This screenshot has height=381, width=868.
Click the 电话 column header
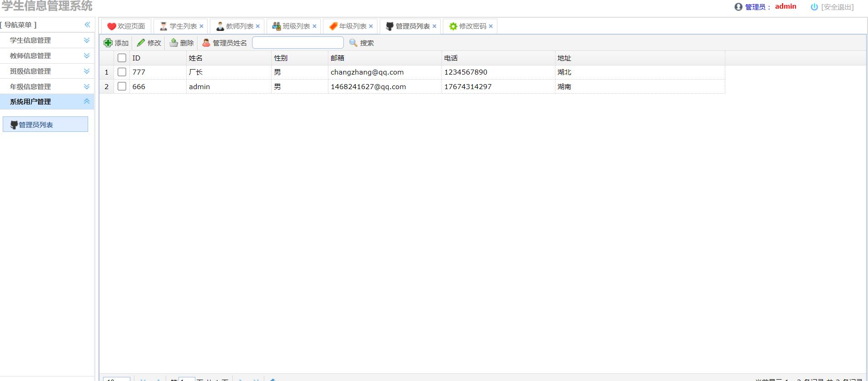point(498,58)
